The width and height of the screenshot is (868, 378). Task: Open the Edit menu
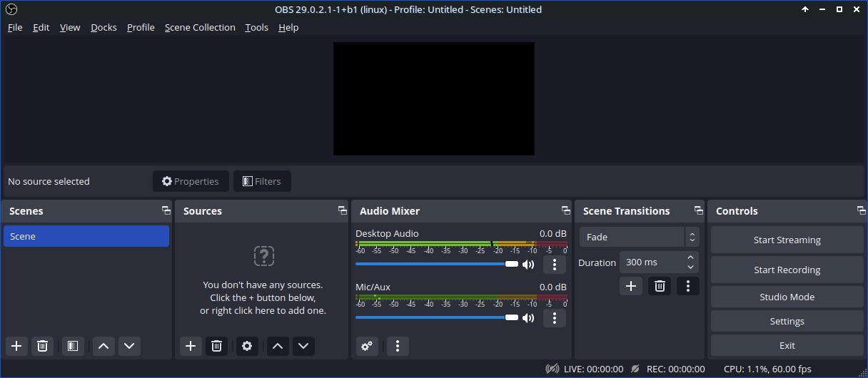coord(41,27)
